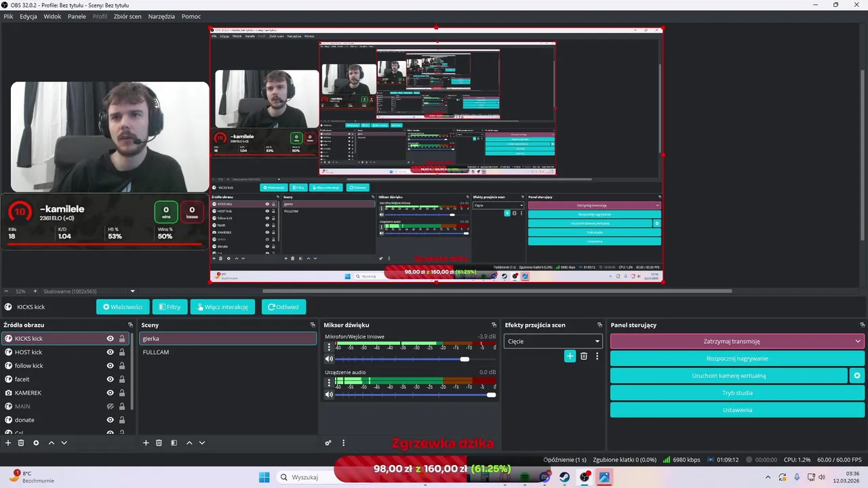868x488 pixels.
Task: Toggle the lock on the faceit source
Action: point(122,379)
